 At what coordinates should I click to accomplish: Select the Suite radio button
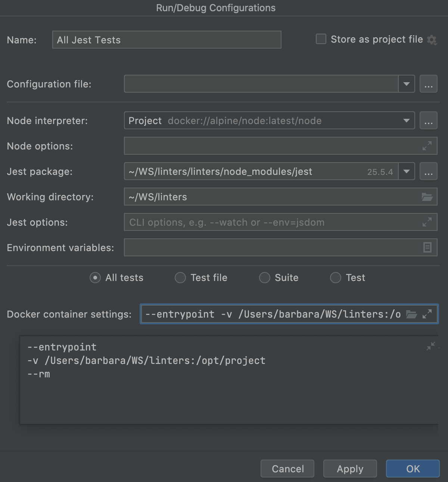(x=264, y=278)
